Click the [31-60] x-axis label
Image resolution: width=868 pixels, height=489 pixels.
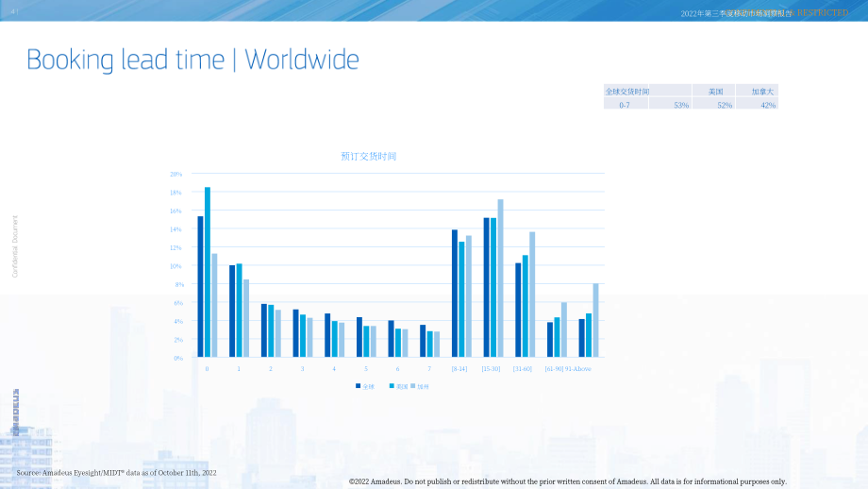click(523, 369)
